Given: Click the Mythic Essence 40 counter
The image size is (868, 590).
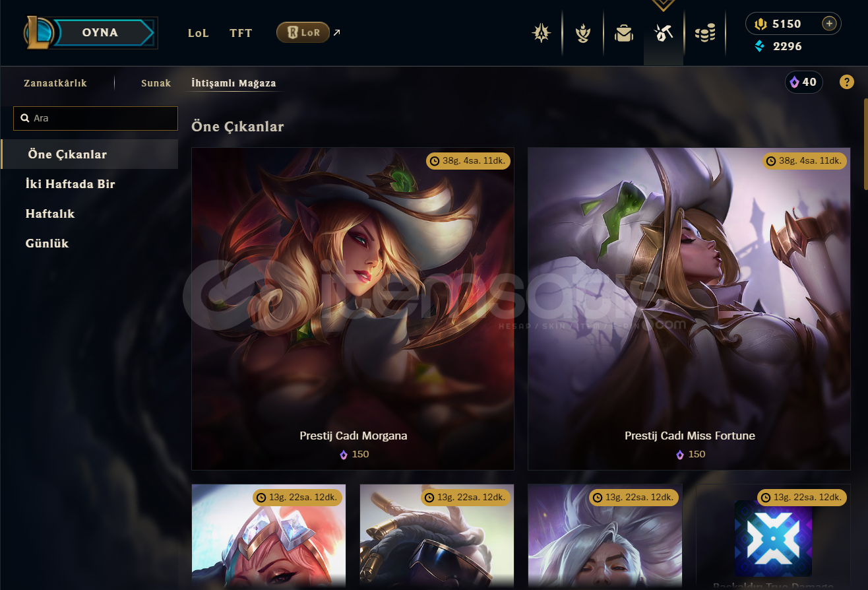Looking at the screenshot, I should 803,82.
